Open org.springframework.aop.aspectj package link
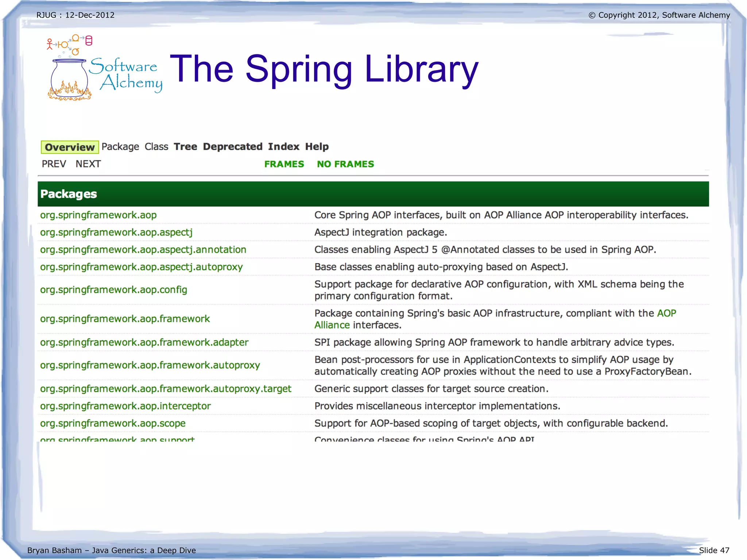 point(116,232)
